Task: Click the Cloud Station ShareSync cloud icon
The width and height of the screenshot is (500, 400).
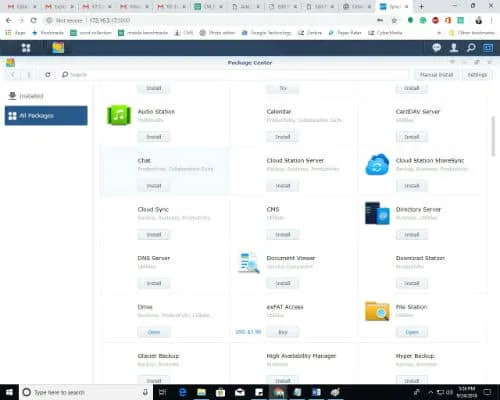Action: (x=377, y=164)
